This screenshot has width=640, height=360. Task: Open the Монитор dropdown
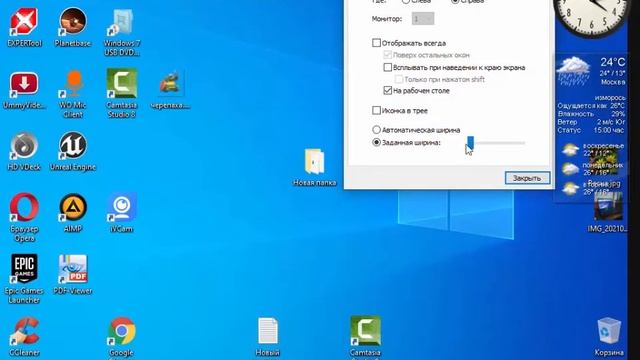[422, 19]
